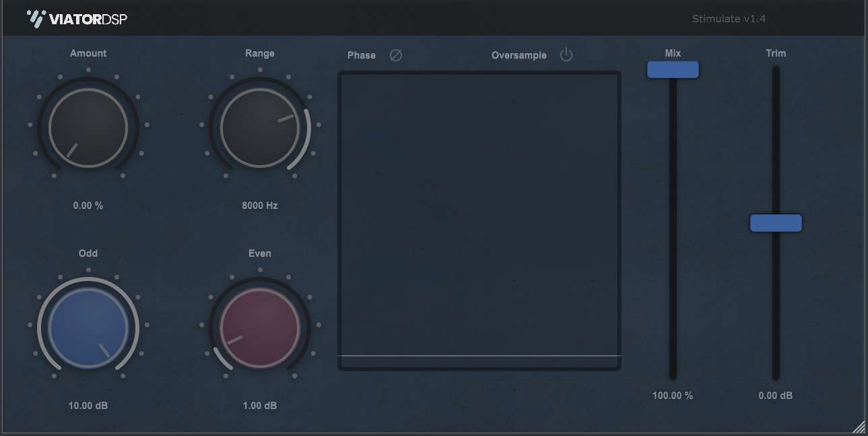Click the window resize grip in the corner
The height and width of the screenshot is (436, 868).
pyautogui.click(x=859, y=427)
